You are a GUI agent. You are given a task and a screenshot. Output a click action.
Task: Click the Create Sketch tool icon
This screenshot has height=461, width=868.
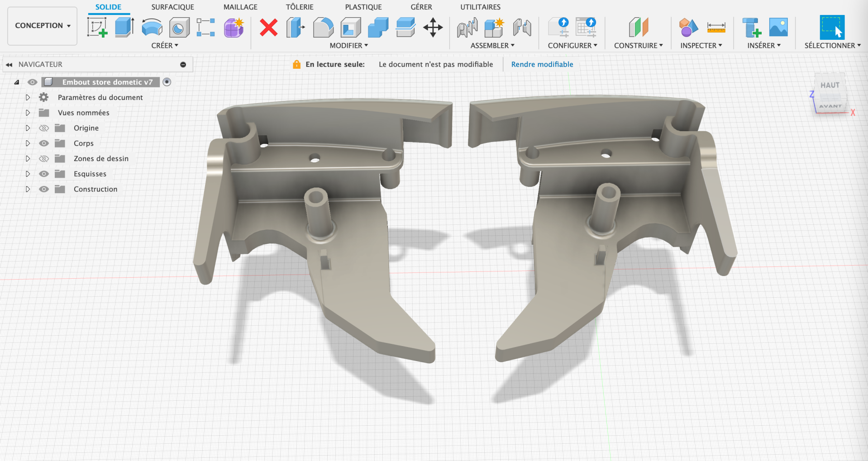(98, 27)
